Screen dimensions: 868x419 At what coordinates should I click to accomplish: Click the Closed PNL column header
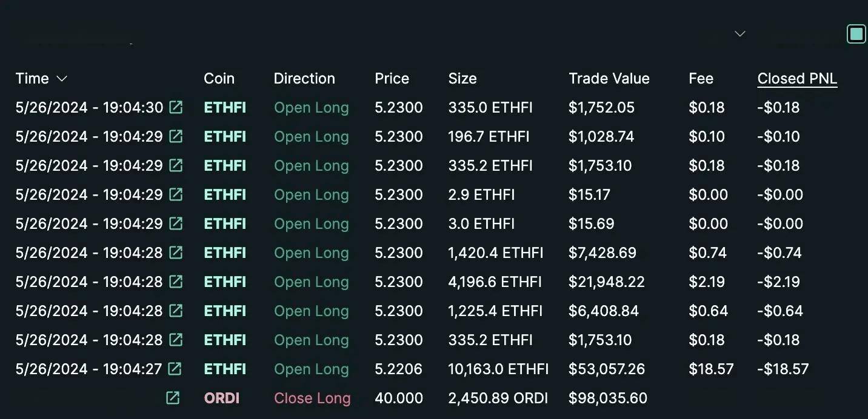pyautogui.click(x=797, y=79)
